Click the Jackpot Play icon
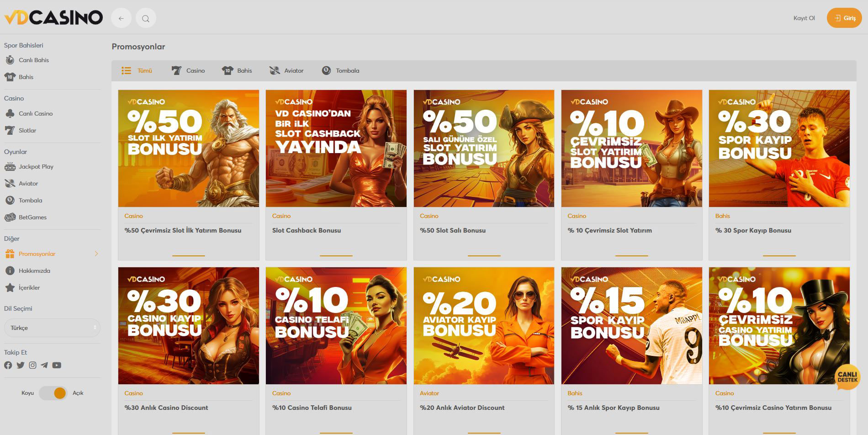Viewport: 868px width, 435px height. pyautogui.click(x=10, y=166)
